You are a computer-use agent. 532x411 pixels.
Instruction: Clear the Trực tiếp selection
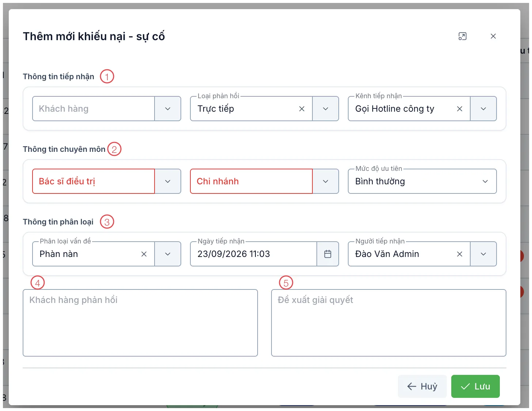click(302, 109)
